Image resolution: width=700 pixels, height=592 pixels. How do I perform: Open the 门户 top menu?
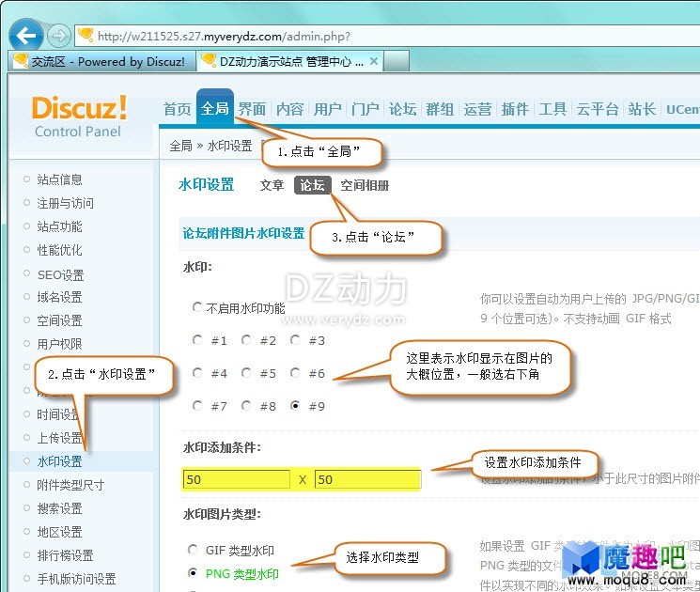(x=366, y=108)
